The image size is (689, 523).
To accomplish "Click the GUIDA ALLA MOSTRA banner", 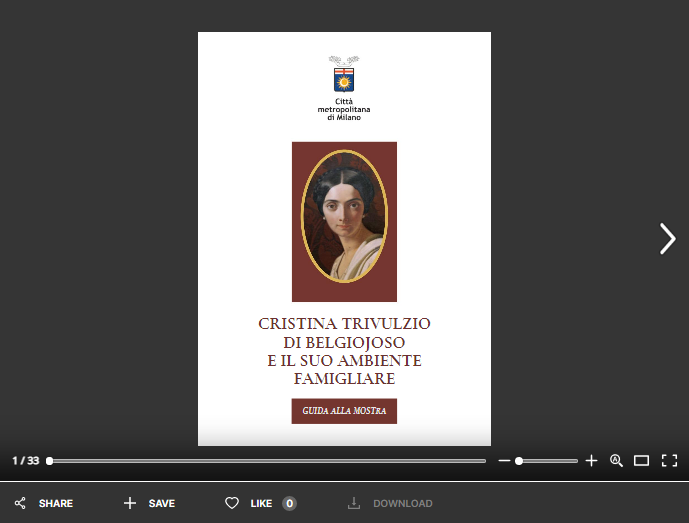I will pyautogui.click(x=344, y=411).
